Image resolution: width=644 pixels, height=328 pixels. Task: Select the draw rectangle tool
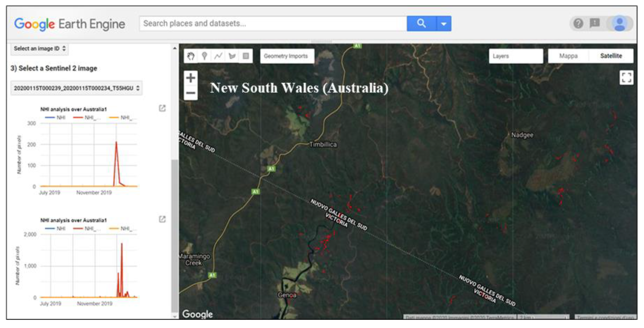[x=246, y=56]
